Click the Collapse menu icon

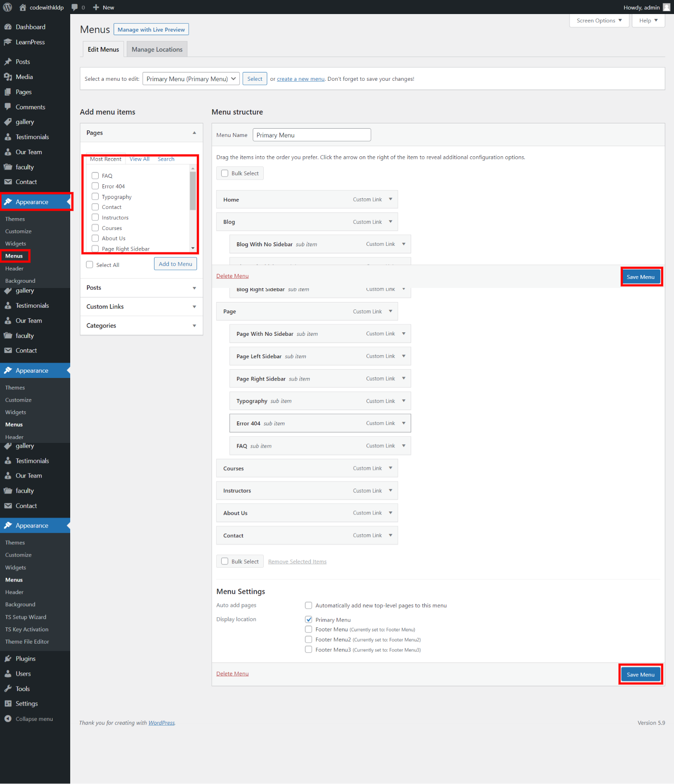coord(8,719)
